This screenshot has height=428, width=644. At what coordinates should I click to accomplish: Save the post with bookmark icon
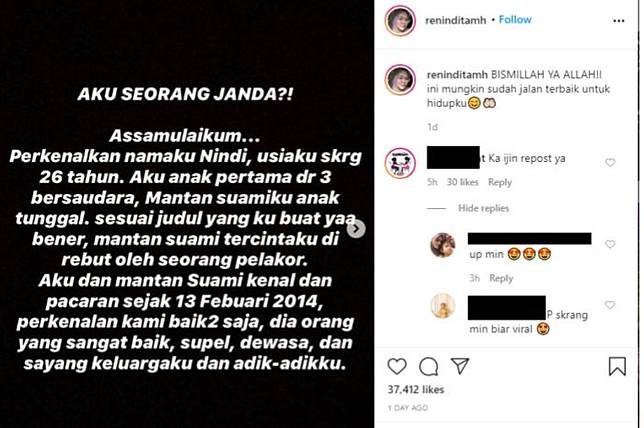tap(617, 366)
